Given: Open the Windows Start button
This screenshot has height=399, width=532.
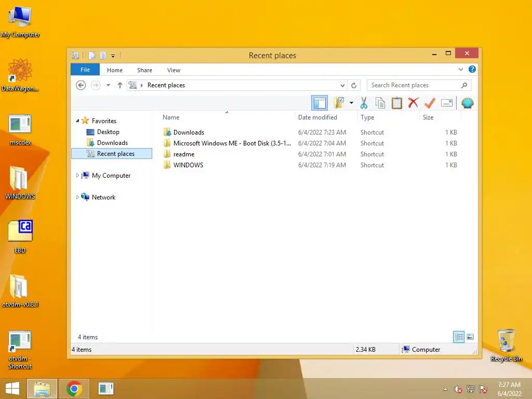Looking at the screenshot, I should 12,389.
